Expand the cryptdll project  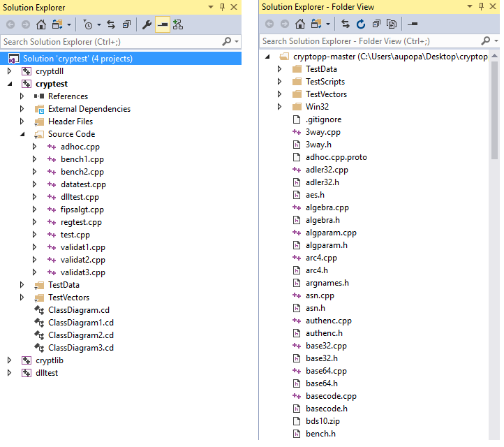[9, 71]
